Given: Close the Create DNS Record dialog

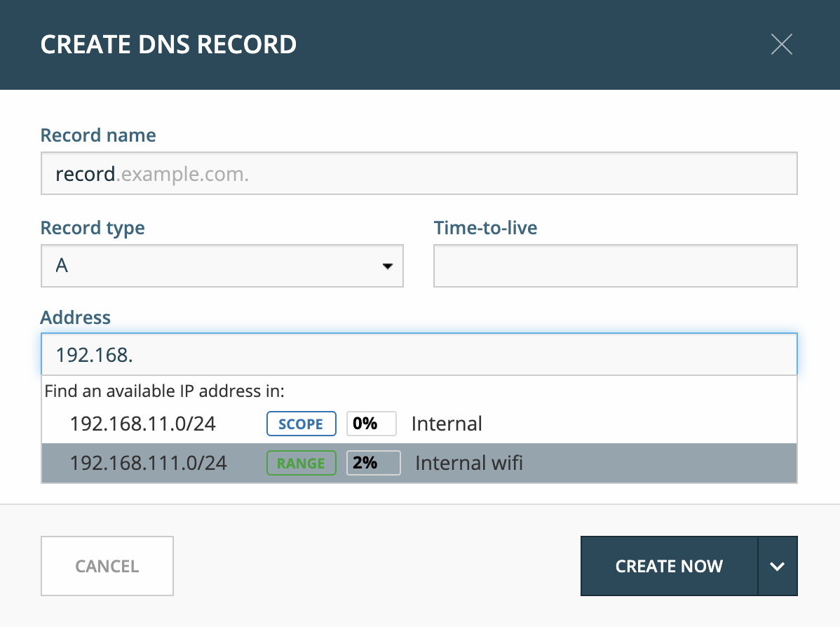Looking at the screenshot, I should [781, 44].
